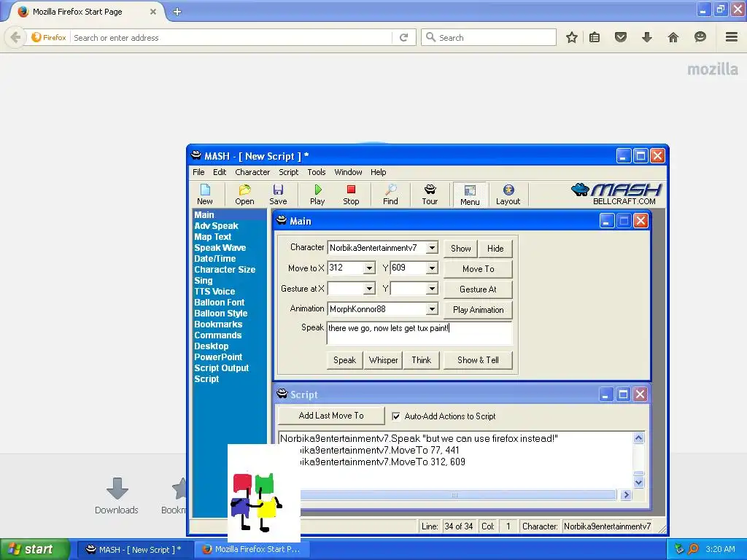Click the script list scroll up arrow
The image size is (747, 560).
click(639, 438)
